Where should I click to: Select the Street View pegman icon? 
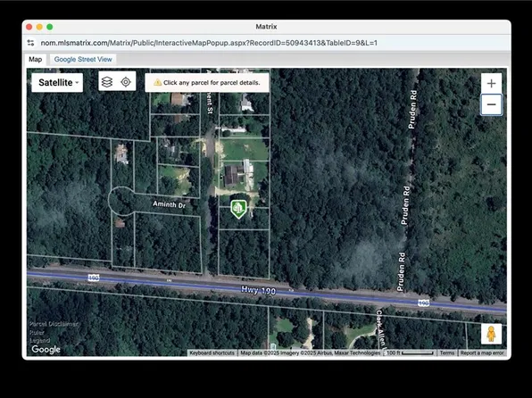point(491,334)
